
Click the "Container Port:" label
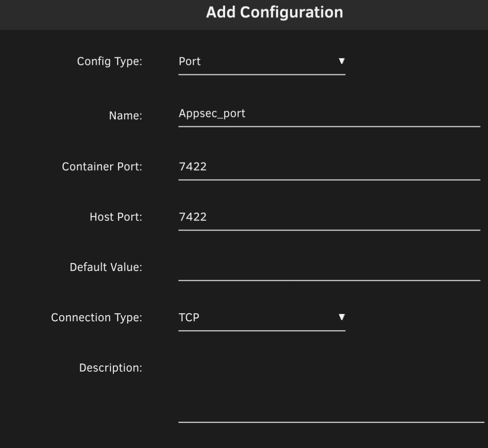[x=102, y=167]
